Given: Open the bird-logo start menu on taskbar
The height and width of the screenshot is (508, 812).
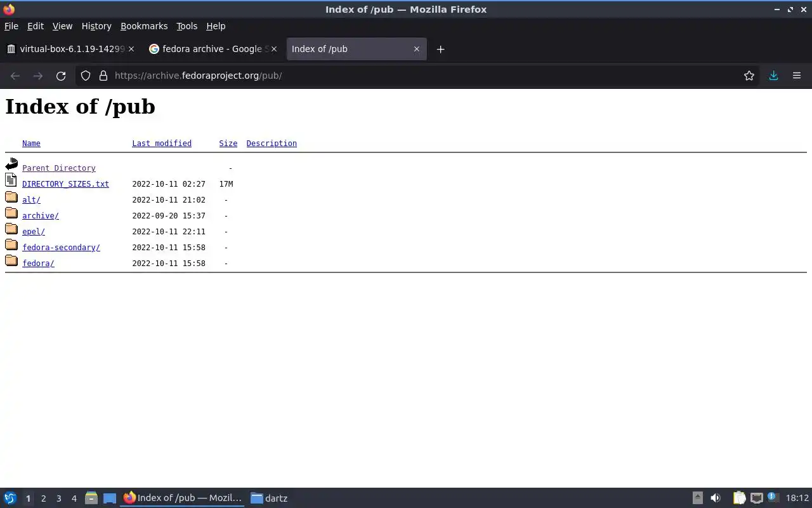Looking at the screenshot, I should [10, 498].
